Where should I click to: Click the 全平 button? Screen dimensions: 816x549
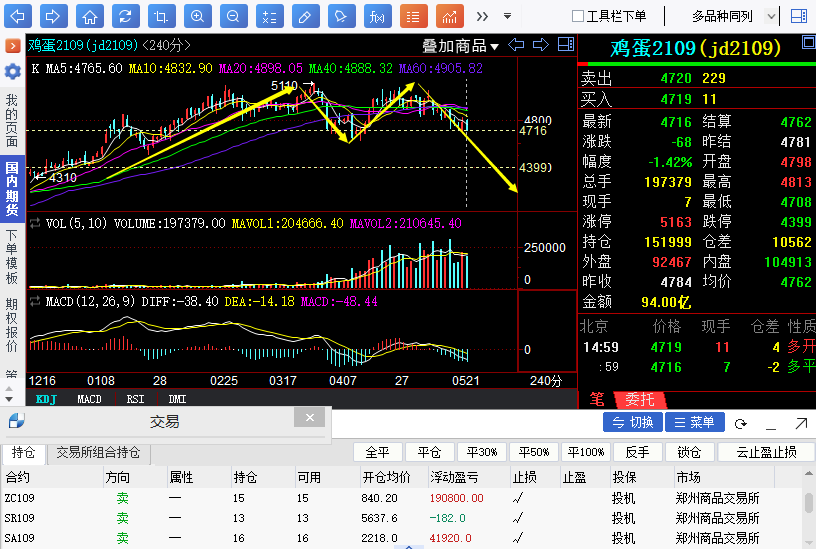pyautogui.click(x=378, y=452)
